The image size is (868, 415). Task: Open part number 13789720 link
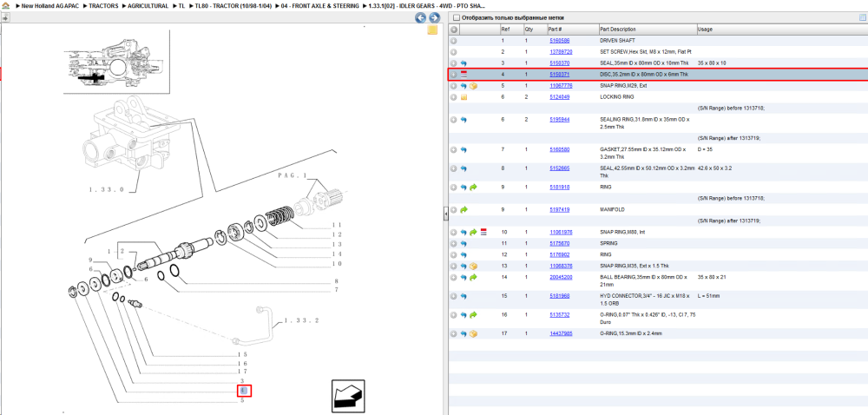pyautogui.click(x=561, y=51)
